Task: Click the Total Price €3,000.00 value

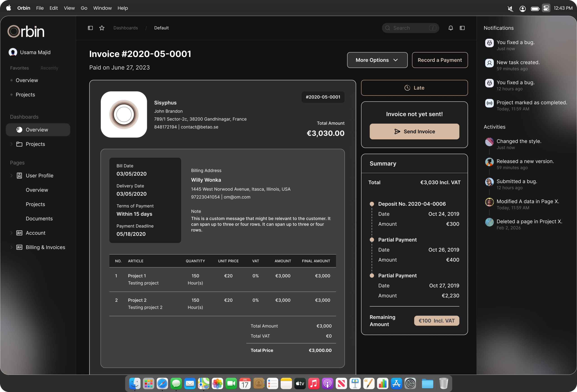Action: tap(320, 350)
